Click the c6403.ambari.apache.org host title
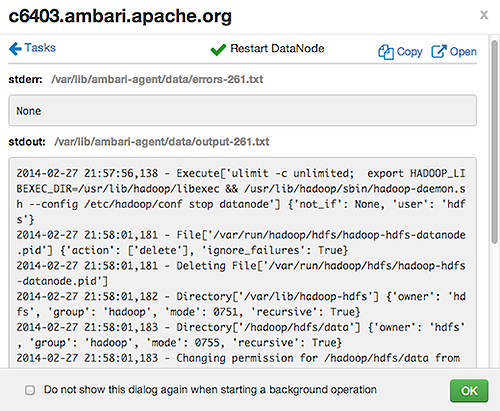This screenshot has width=500, height=411. click(x=120, y=16)
